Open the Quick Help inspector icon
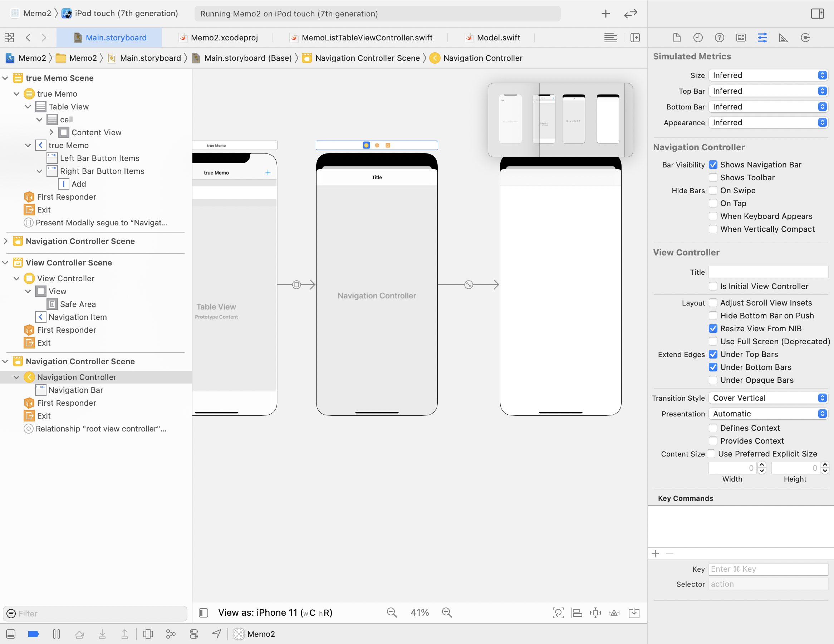Viewport: 834px width, 644px height. pyautogui.click(x=719, y=38)
